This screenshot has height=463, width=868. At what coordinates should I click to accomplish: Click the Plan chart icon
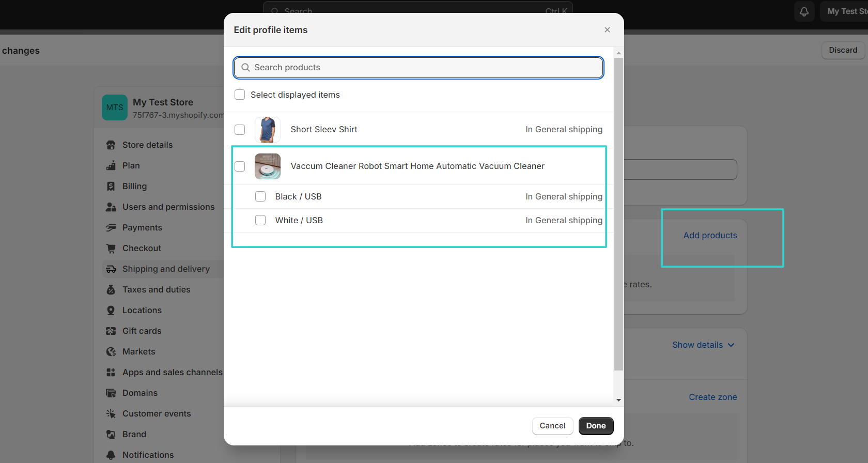click(111, 166)
